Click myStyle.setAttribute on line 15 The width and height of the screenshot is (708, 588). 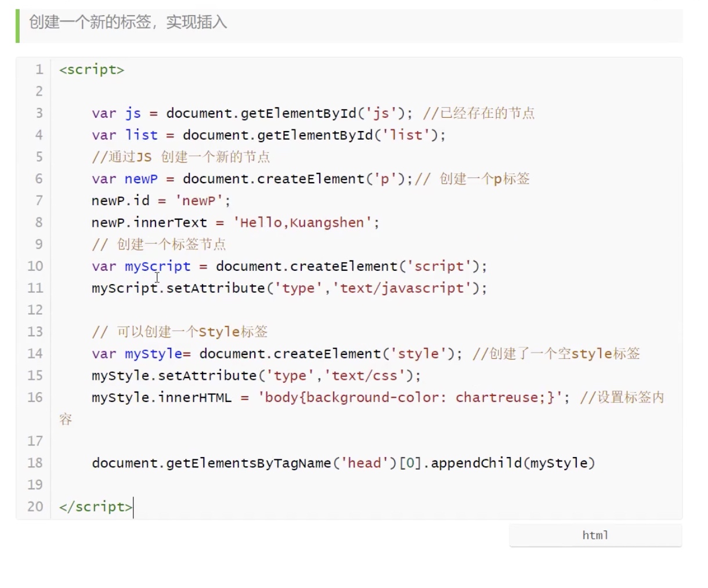point(174,376)
